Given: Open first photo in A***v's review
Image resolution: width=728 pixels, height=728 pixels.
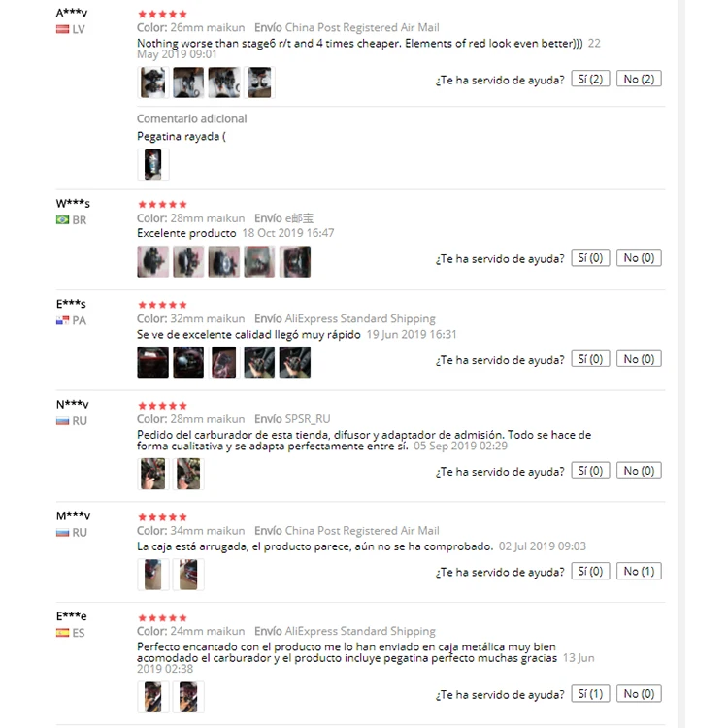Looking at the screenshot, I should [x=152, y=83].
